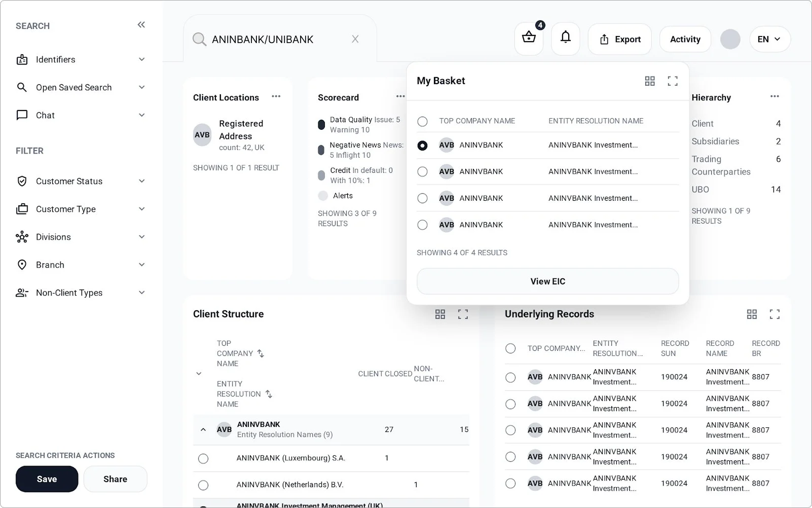Click the notification bell
This screenshot has height=508, width=812.
pyautogui.click(x=565, y=38)
